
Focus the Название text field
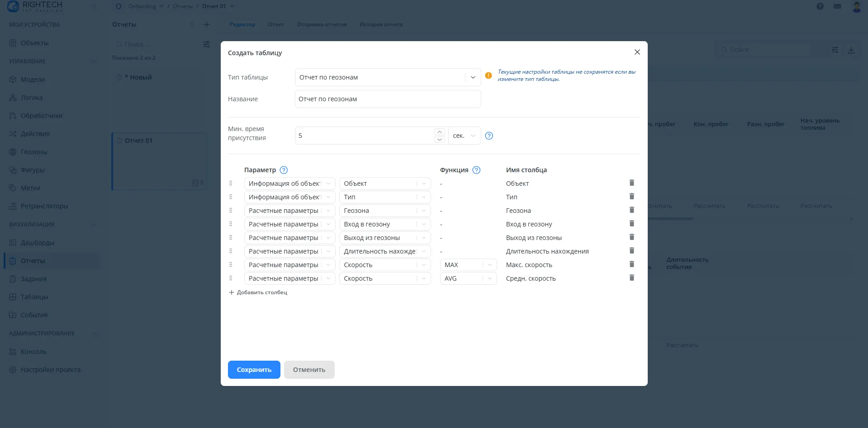(387, 99)
